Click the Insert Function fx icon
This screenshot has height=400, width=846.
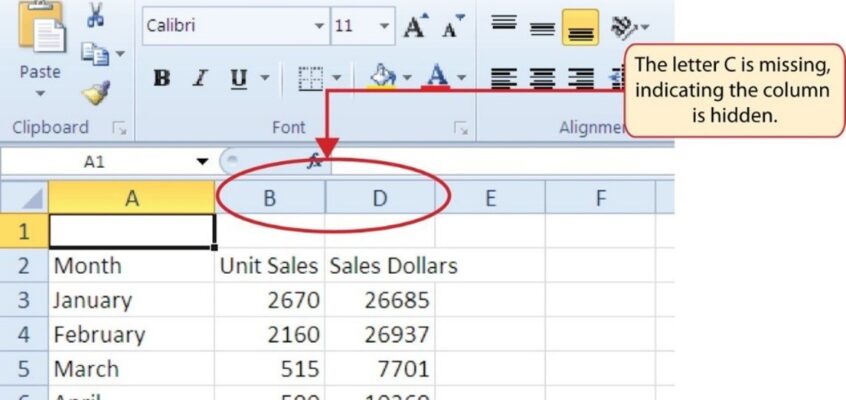pyautogui.click(x=314, y=161)
